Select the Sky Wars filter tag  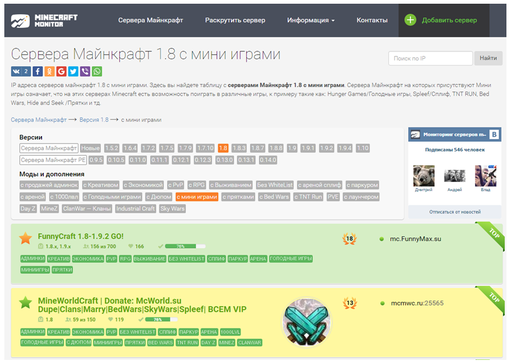click(172, 209)
